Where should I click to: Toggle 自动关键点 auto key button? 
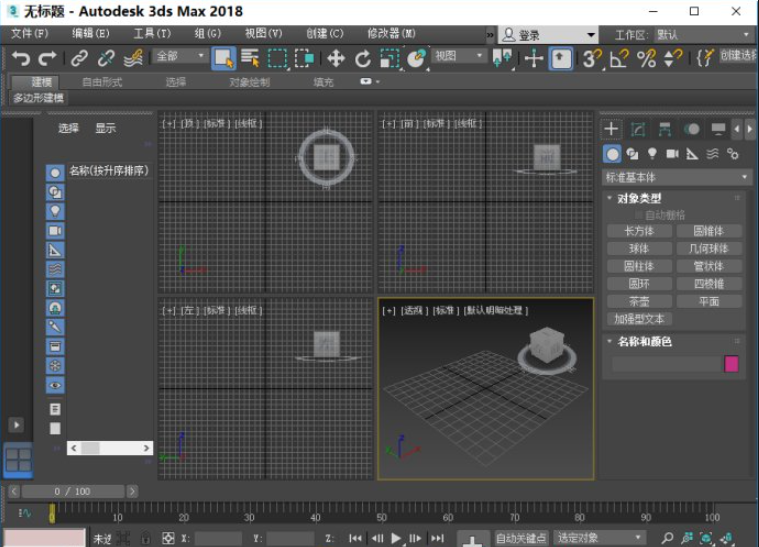click(x=521, y=538)
